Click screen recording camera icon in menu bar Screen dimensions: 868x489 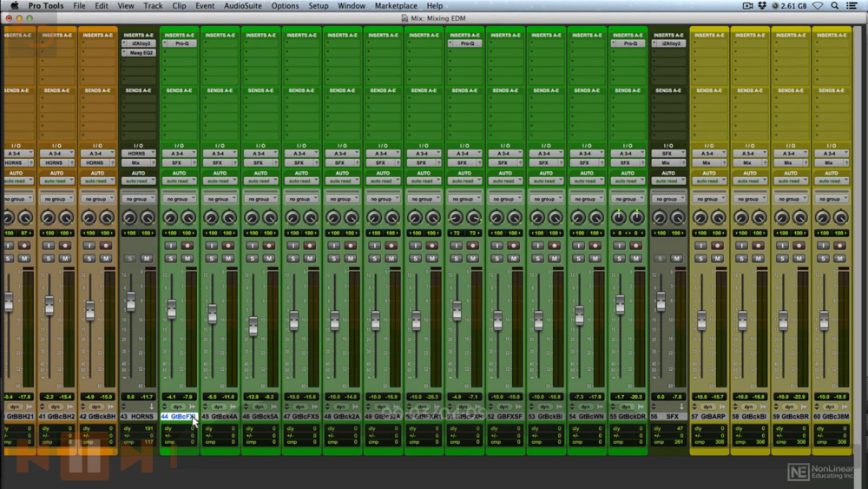pyautogui.click(x=747, y=5)
